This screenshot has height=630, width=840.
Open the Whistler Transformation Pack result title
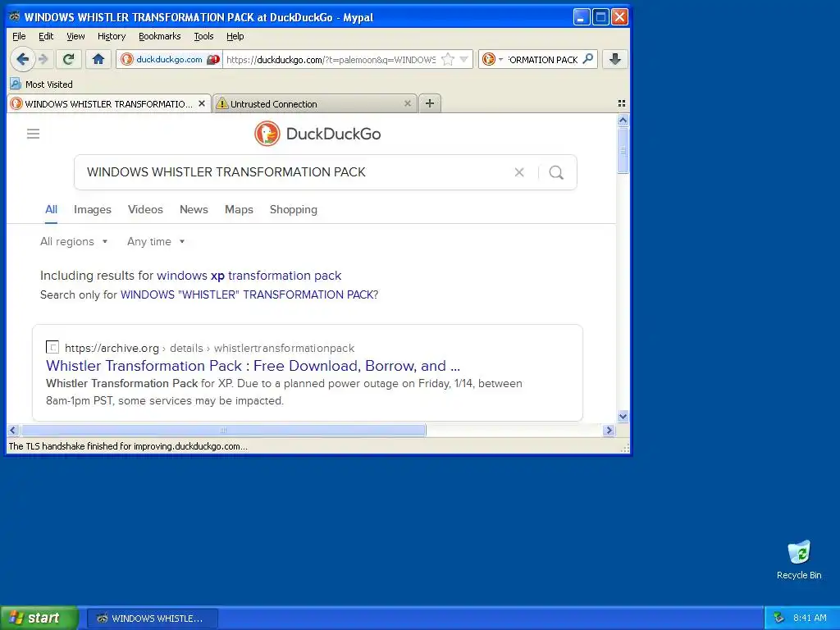point(253,366)
